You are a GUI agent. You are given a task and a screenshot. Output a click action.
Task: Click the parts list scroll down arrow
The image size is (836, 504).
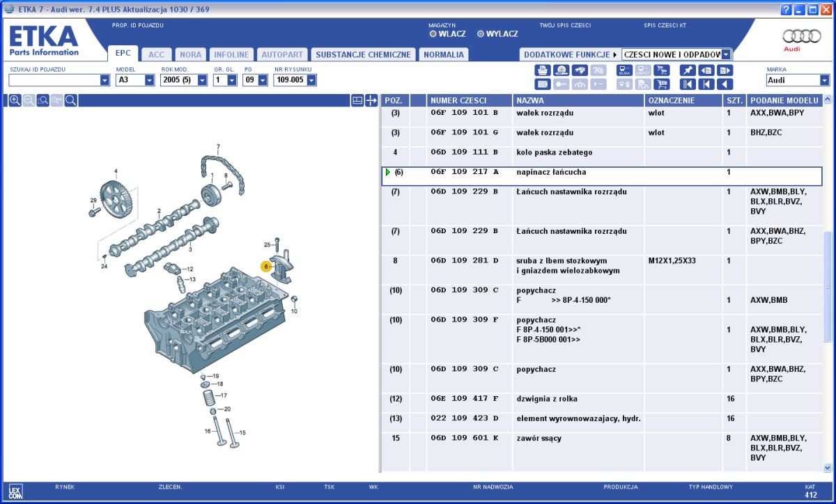828,468
